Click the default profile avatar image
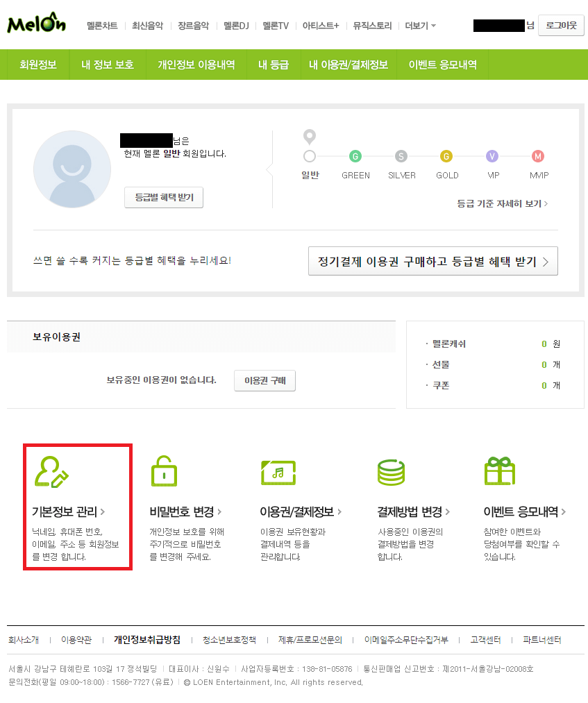 point(72,169)
